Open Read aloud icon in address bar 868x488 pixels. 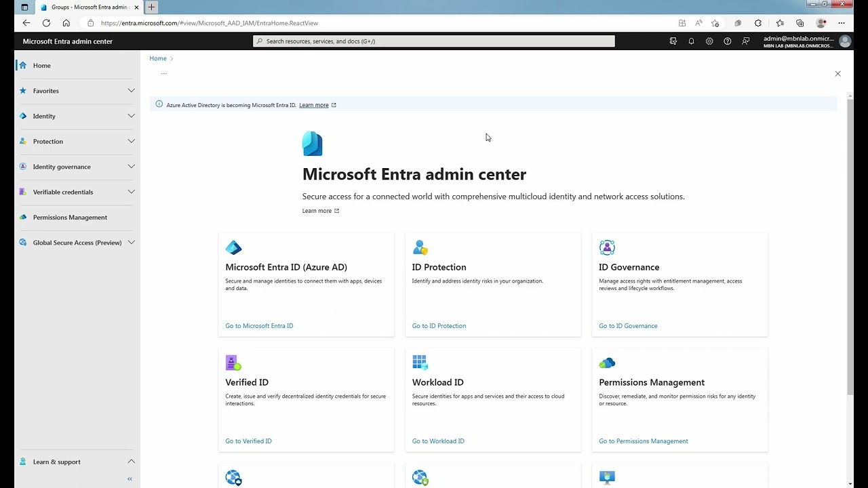click(x=698, y=23)
